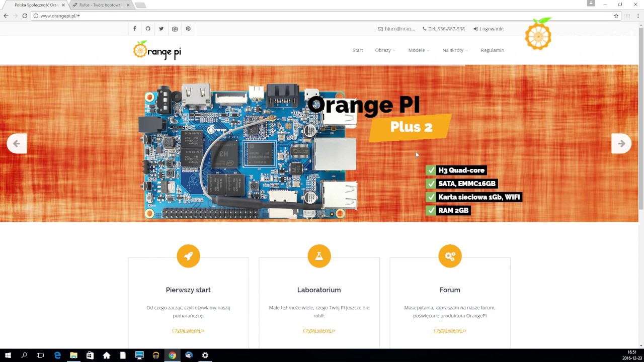This screenshot has height=362, width=644.
Task: Open the taskbar search magnifier
Action: (x=24, y=355)
